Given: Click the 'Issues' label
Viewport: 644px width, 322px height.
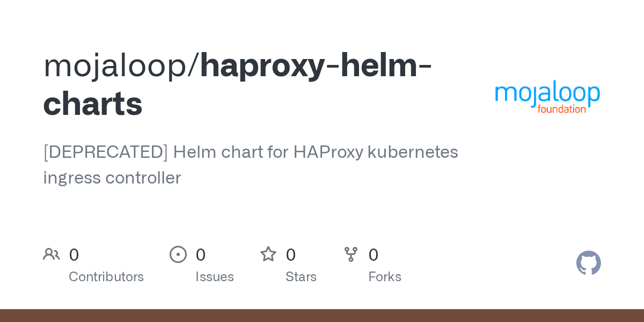Looking at the screenshot, I should tap(215, 277).
